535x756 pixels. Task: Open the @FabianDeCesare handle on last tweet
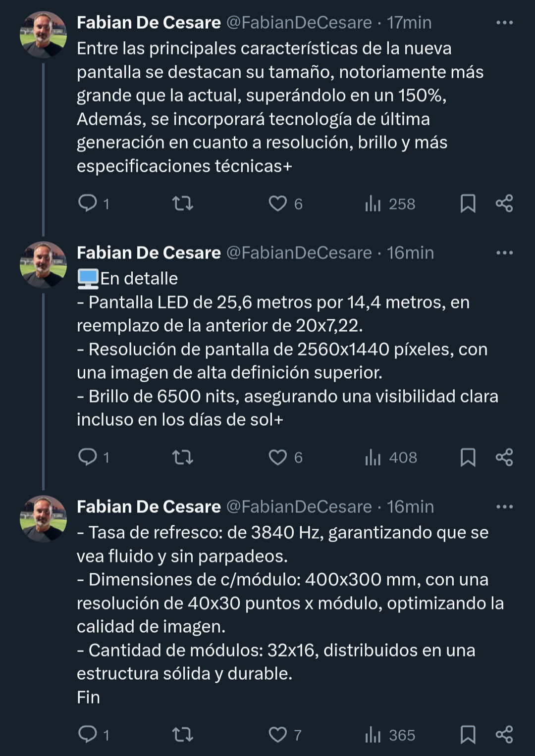tap(299, 507)
